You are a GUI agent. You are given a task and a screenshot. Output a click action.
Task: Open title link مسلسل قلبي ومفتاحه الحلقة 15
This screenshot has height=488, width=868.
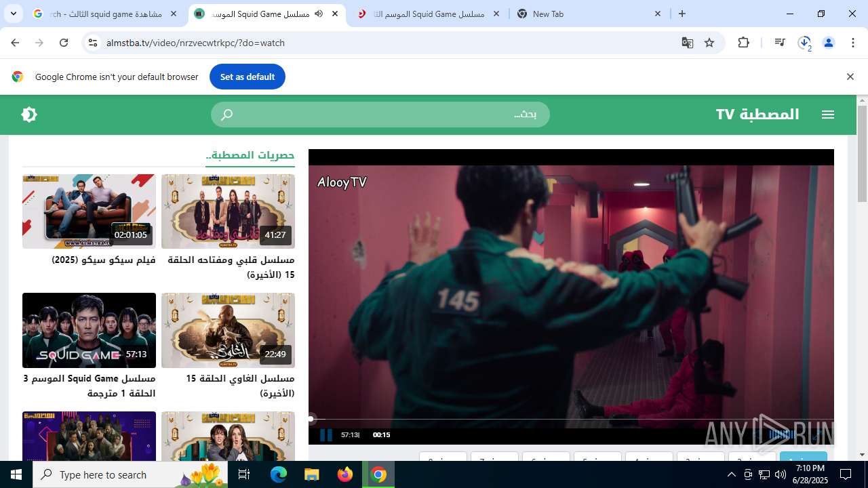231,267
